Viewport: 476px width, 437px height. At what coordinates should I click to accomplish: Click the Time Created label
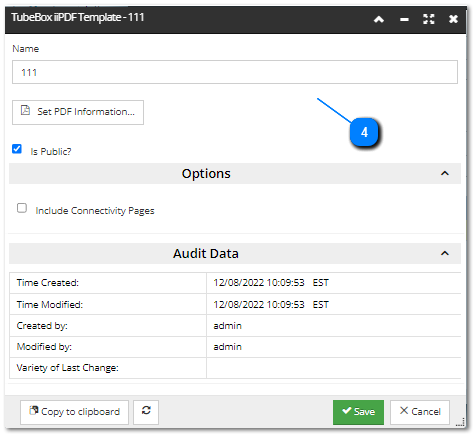click(48, 284)
